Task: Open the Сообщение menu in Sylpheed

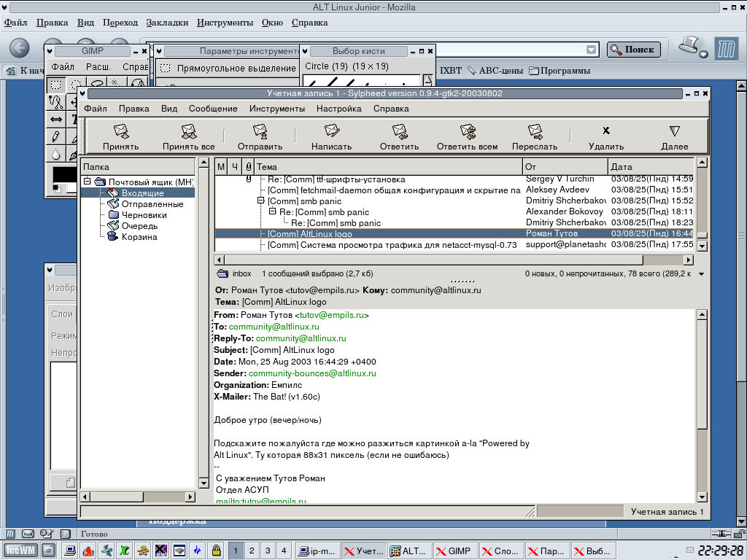Action: point(213,109)
